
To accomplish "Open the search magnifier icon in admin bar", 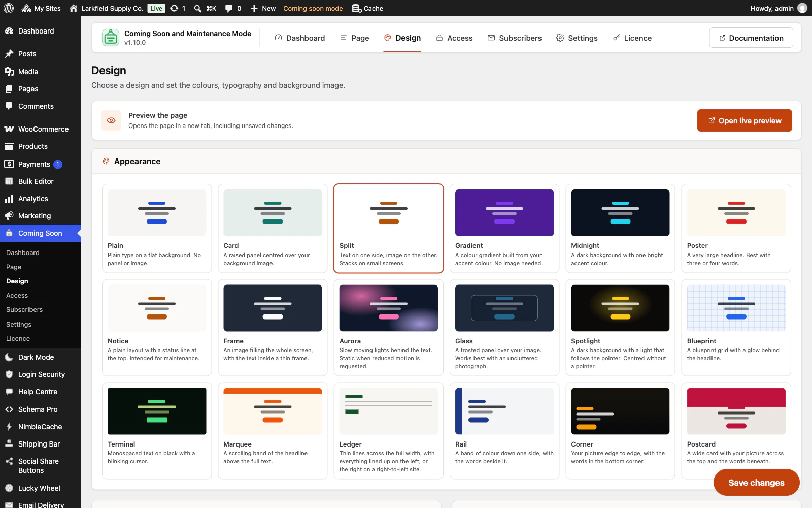I will pos(197,8).
